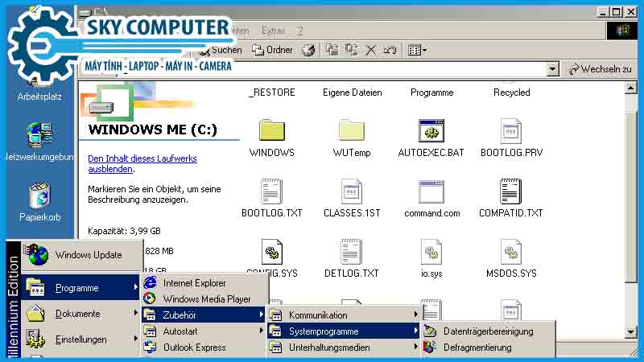The height and width of the screenshot is (362, 644).
Task: Launch Outlook Express from menu
Action: [204, 348]
